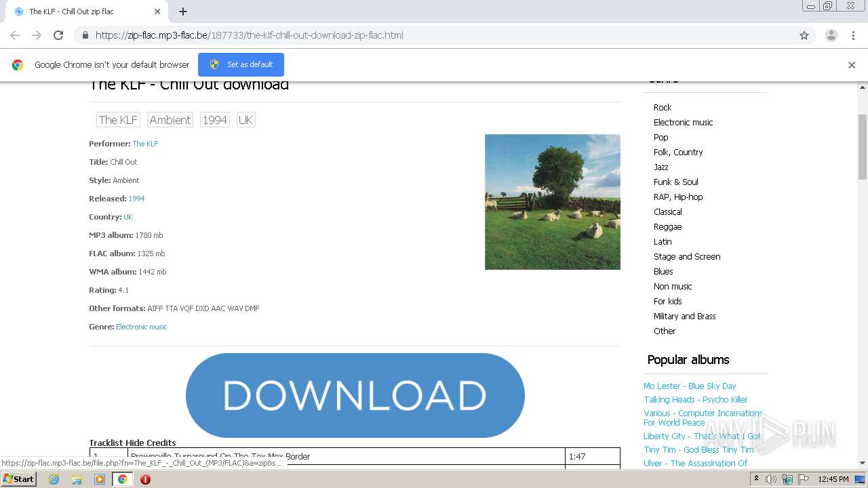
Task: Select Other genre in sidebar
Action: (665, 331)
